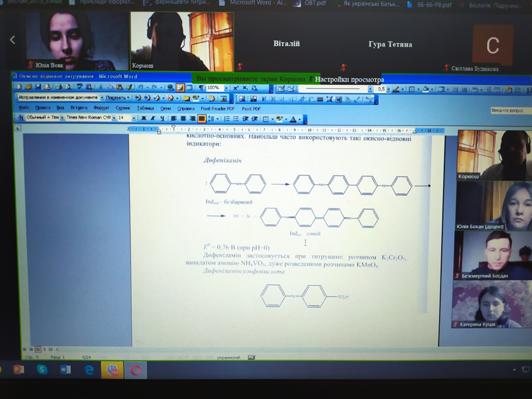Click the superscript x² icon
532x399 pixels.
(x=235, y=88)
